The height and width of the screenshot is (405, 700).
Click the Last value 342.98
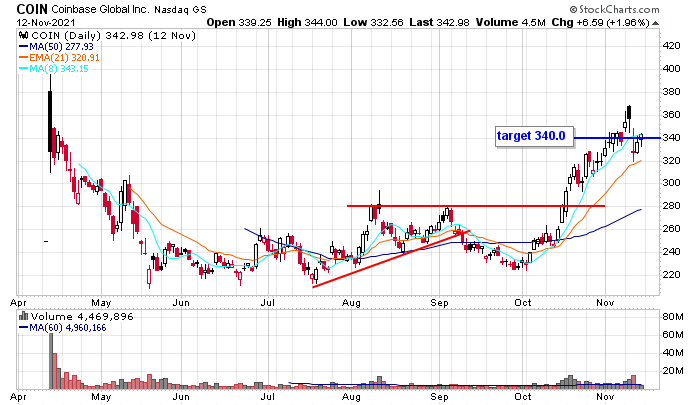(453, 22)
